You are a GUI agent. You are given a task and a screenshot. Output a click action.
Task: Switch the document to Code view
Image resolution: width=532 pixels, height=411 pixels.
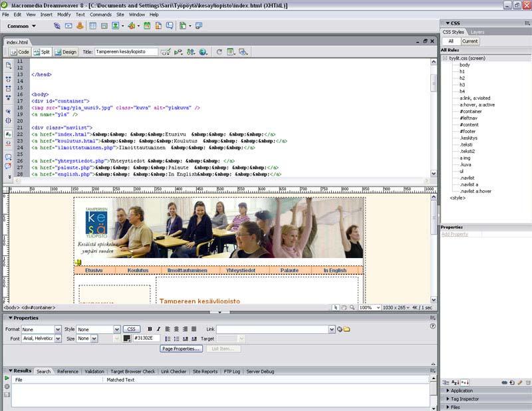click(20, 52)
